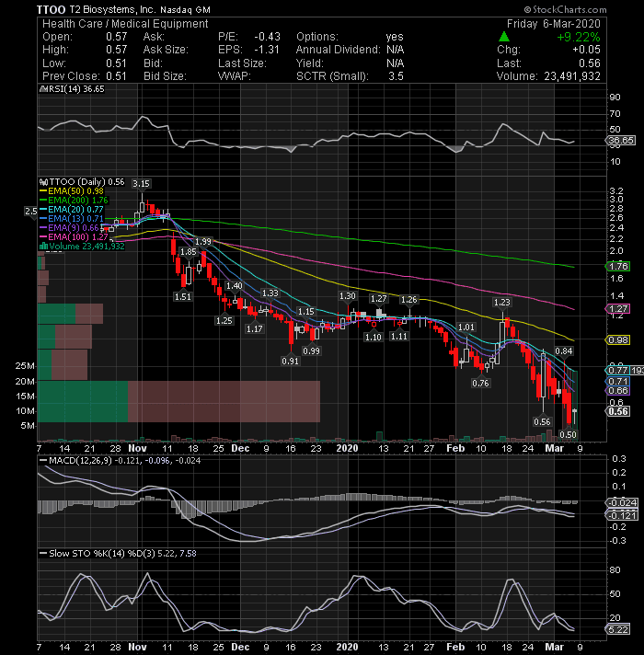Click the 1.26 price annotation
Screen dimensions: 644x655
[x=408, y=300]
